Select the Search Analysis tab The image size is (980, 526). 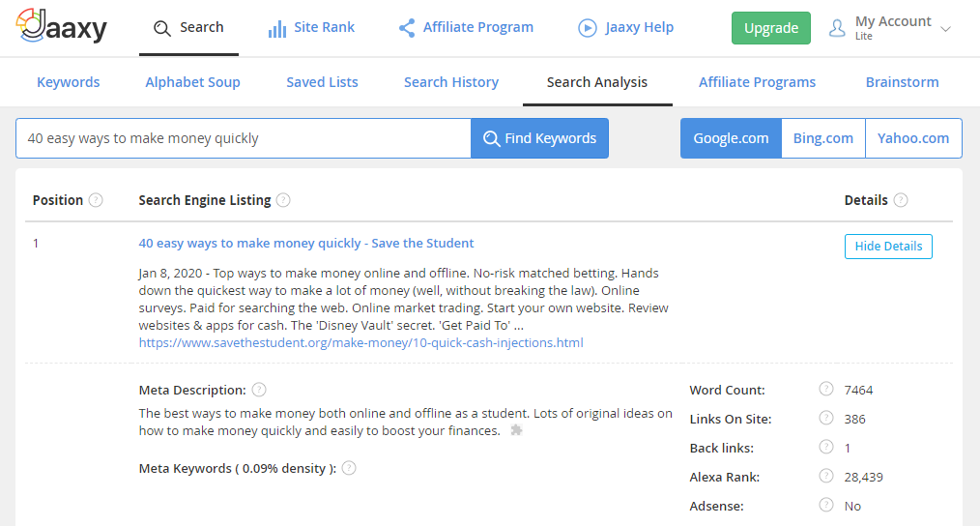597,82
